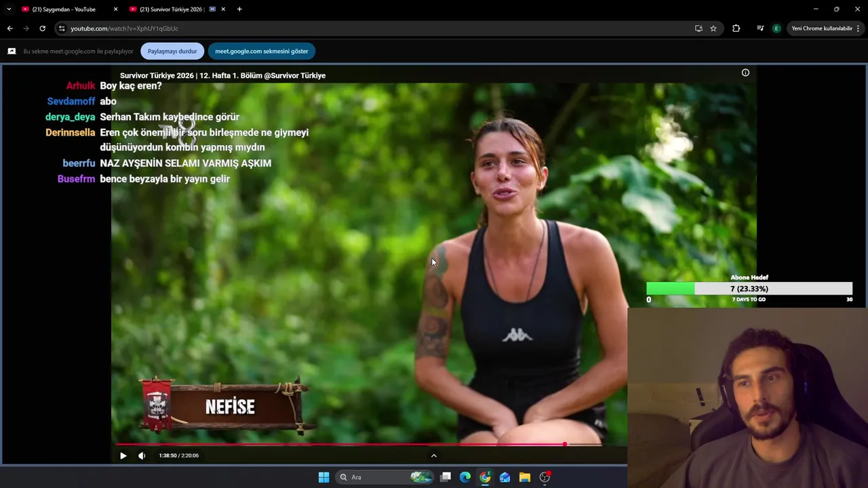Open site information icon in address bar
The width and height of the screenshot is (868, 488).
point(62,28)
